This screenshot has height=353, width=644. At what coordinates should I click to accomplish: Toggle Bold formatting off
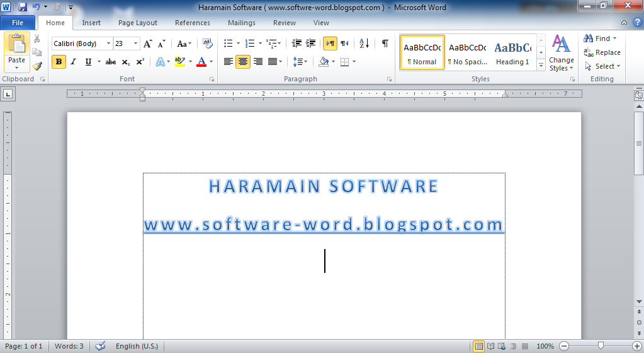coord(59,62)
